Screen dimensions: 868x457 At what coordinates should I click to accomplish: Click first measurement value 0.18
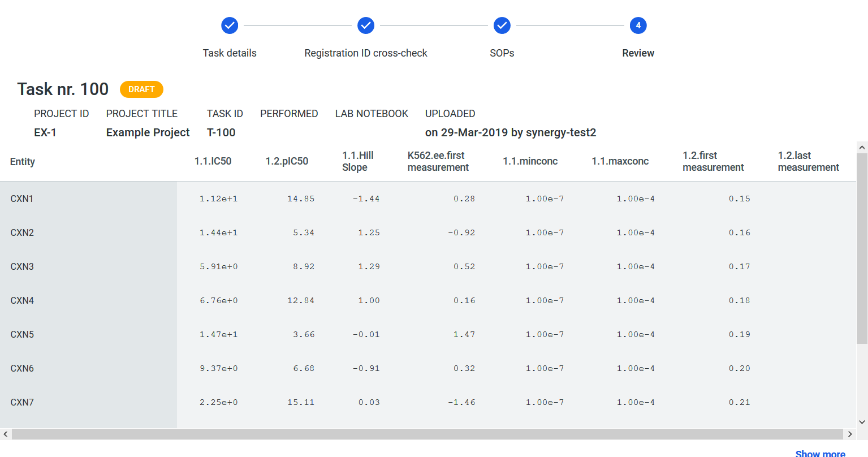tap(740, 300)
